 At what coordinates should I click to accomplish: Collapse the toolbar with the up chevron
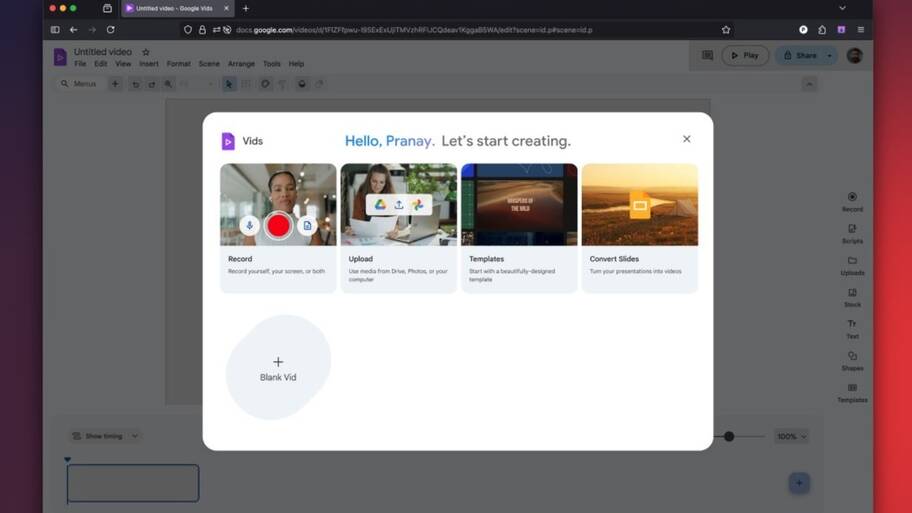[809, 84]
